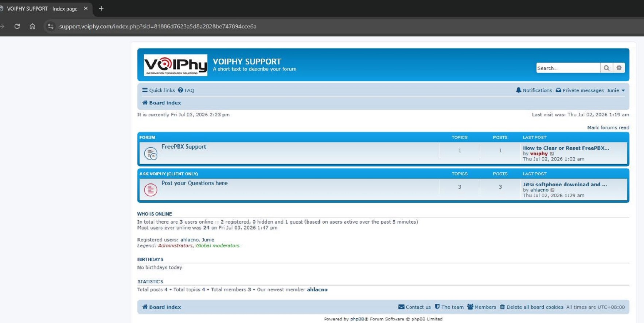Click the trash icon for deleting cookies
This screenshot has height=323, width=644.
(x=502, y=307)
